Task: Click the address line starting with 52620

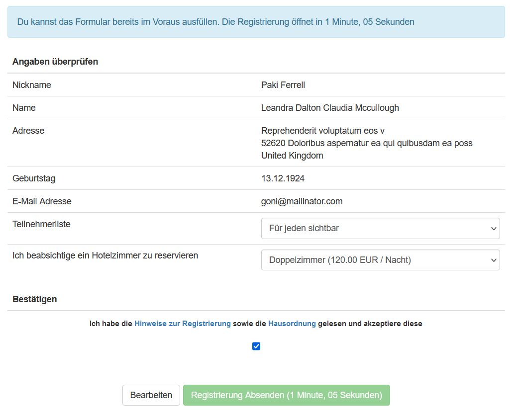Action: click(367, 143)
